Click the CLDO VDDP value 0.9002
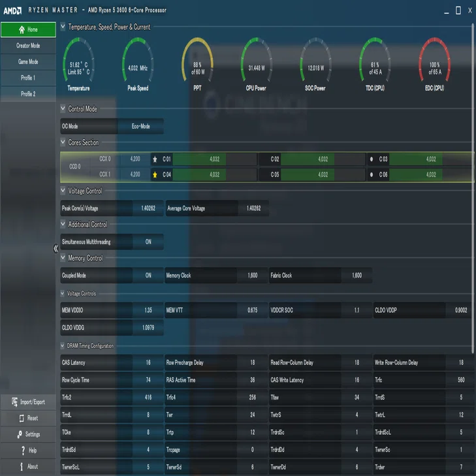Screen dimensions: 476x476 point(461,310)
